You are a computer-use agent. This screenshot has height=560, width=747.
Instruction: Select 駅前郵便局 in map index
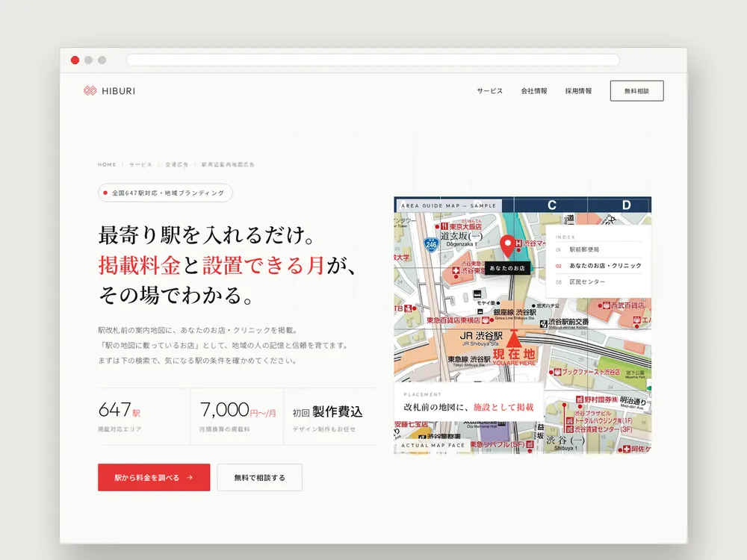(x=585, y=249)
